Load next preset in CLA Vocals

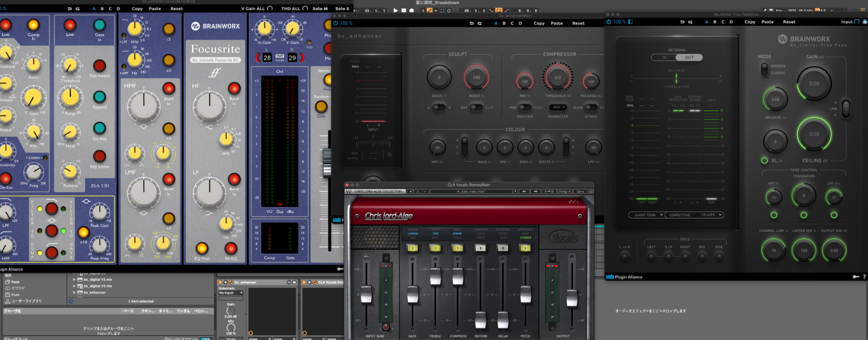(x=535, y=191)
